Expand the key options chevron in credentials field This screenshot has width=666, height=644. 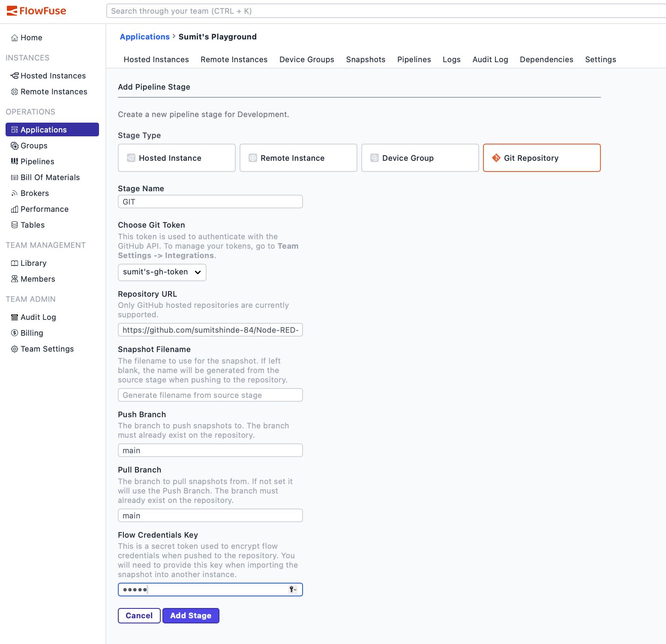[295, 589]
